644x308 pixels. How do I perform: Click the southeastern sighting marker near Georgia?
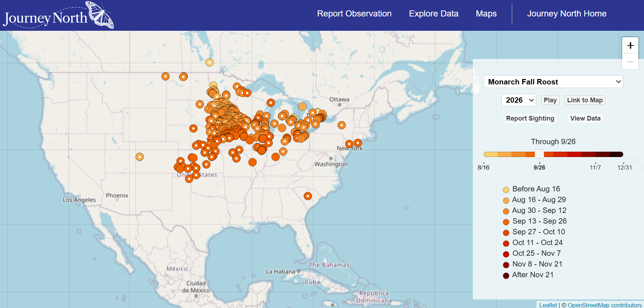pos(308,196)
